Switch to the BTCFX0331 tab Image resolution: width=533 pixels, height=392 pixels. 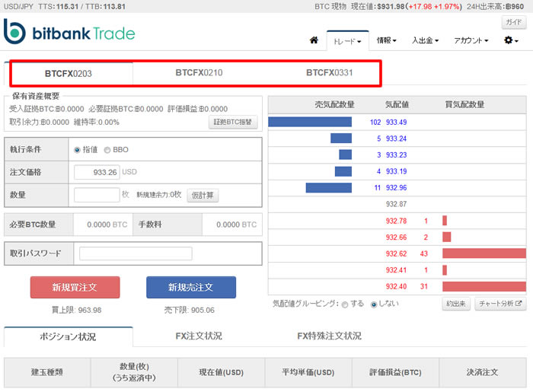(x=330, y=73)
